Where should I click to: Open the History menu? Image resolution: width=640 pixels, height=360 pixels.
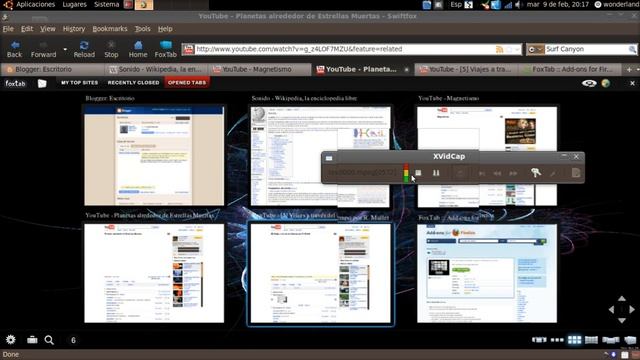(x=74, y=29)
